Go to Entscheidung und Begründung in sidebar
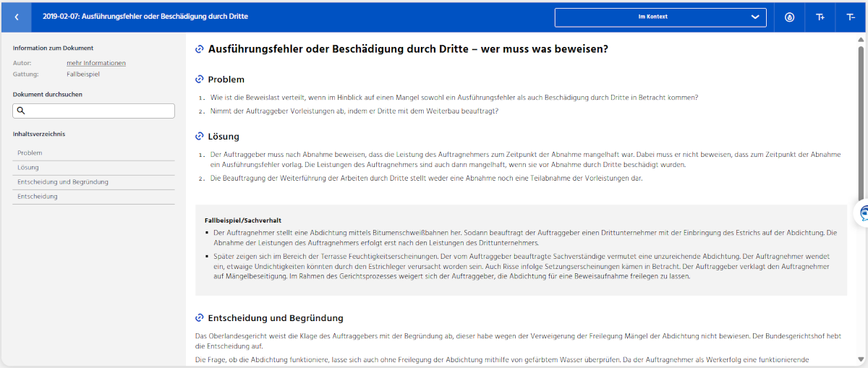868x368 pixels. click(63, 182)
